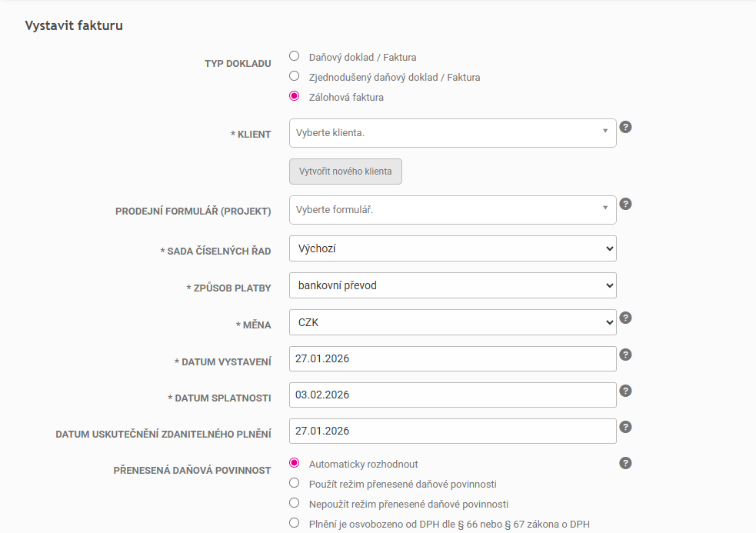Image resolution: width=756 pixels, height=533 pixels.
Task: Click help icon beside Prodejní formulář field
Action: click(626, 204)
